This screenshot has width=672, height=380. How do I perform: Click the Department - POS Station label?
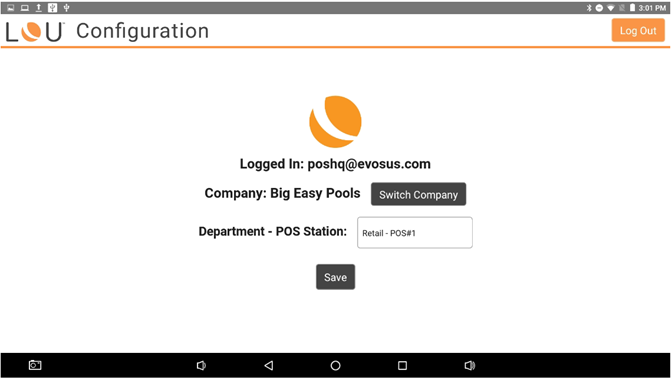click(273, 231)
